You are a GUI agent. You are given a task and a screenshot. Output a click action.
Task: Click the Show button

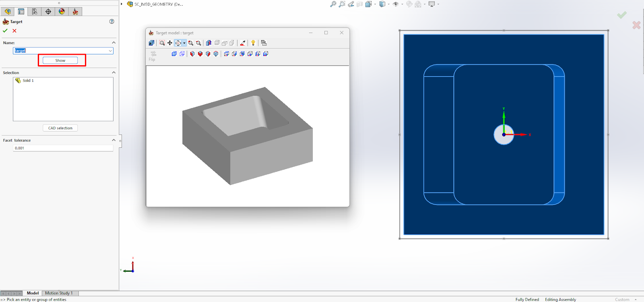tap(60, 60)
